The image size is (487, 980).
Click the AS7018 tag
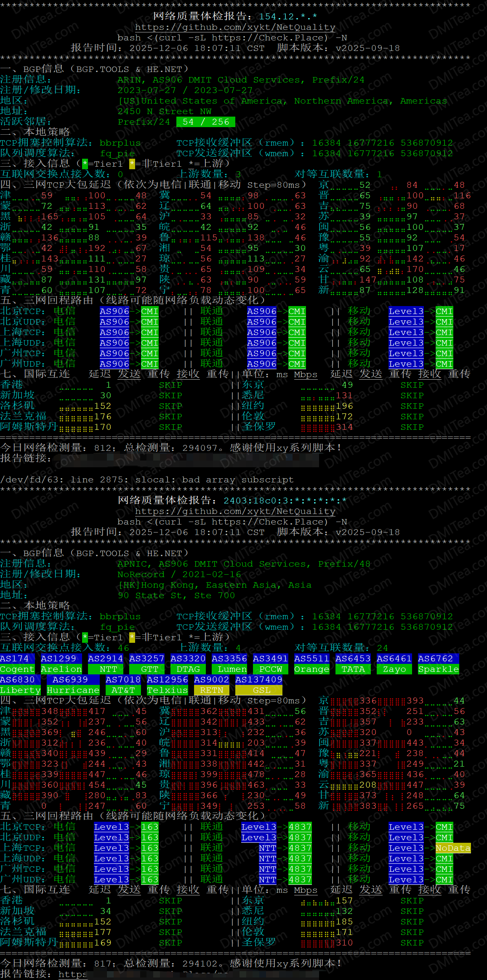point(123,680)
